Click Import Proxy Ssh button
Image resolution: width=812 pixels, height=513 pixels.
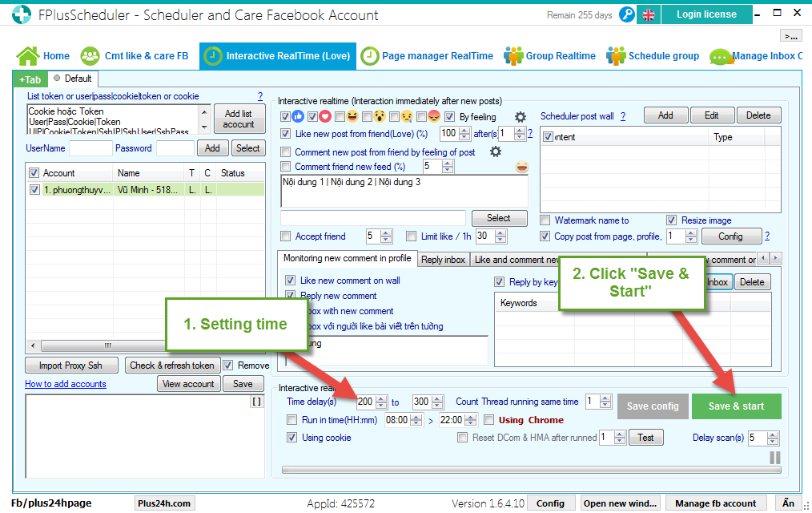[x=71, y=366]
